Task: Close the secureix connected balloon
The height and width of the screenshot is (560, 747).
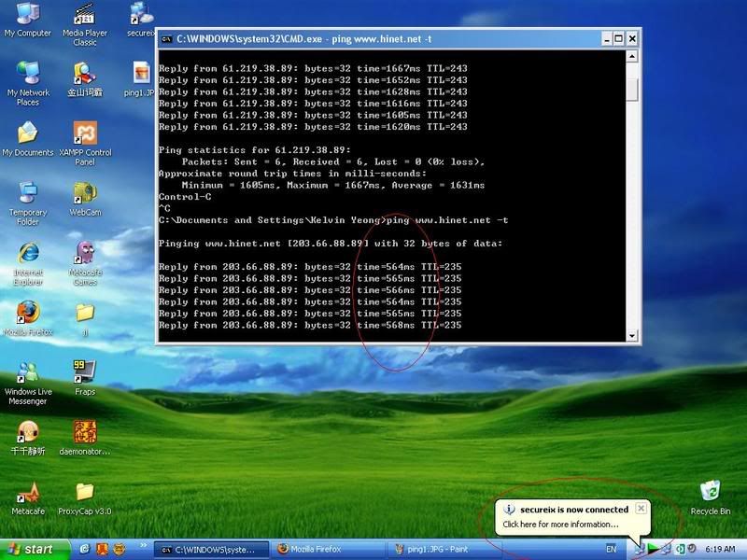Action: [641, 509]
